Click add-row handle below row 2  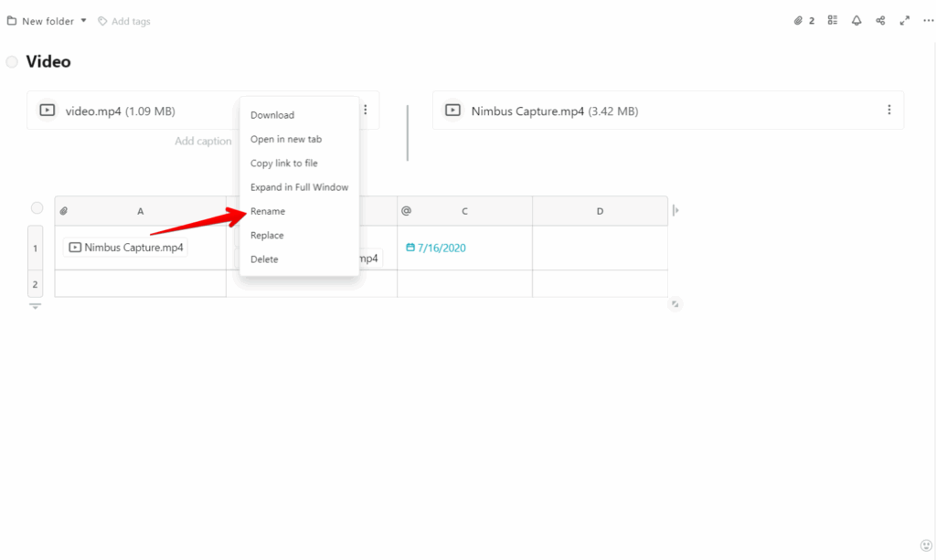(36, 306)
